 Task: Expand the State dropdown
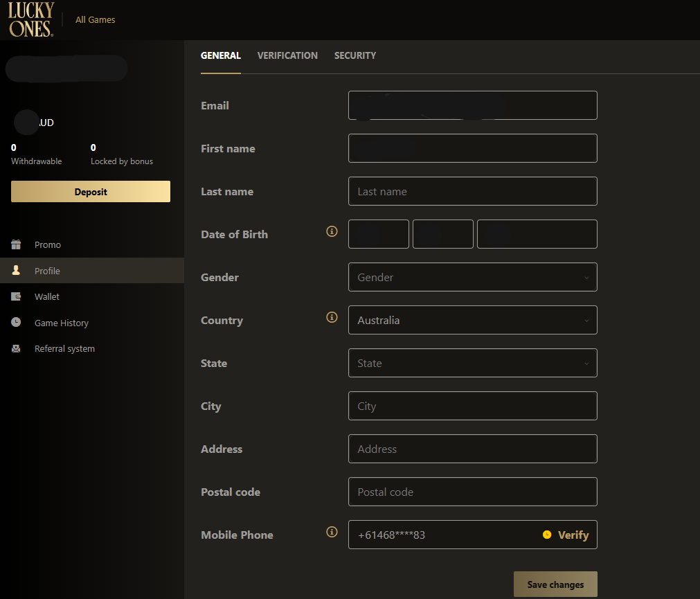(x=472, y=363)
